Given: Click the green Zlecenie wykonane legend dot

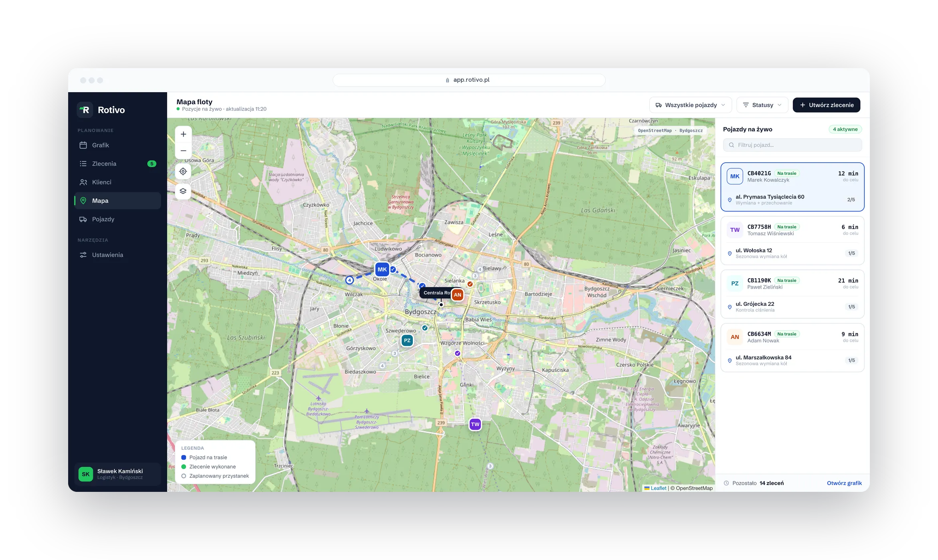Looking at the screenshot, I should pos(184,467).
